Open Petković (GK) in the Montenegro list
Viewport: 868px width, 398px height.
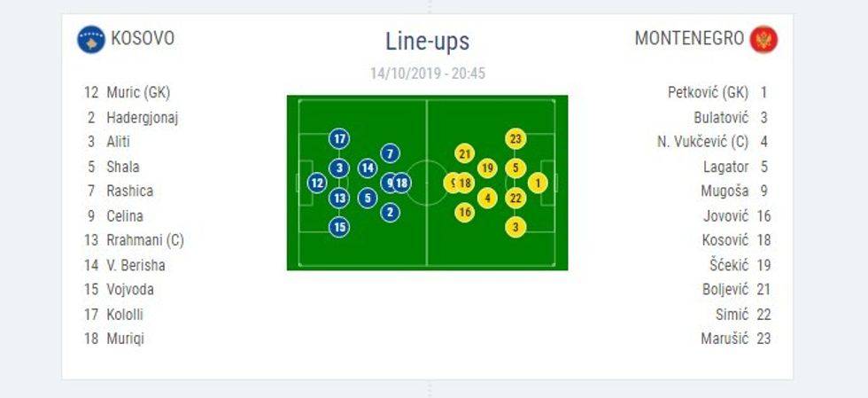[x=708, y=92]
